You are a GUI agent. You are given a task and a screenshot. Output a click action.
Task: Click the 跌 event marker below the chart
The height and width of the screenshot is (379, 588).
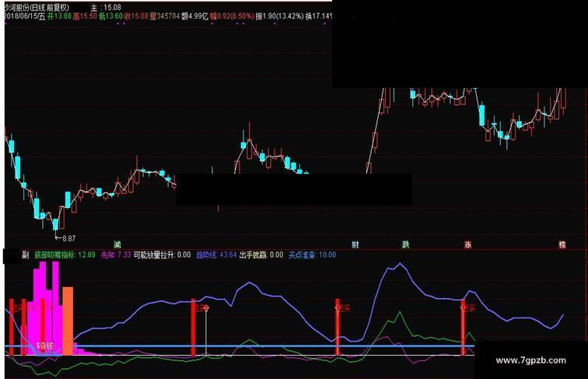tap(406, 244)
